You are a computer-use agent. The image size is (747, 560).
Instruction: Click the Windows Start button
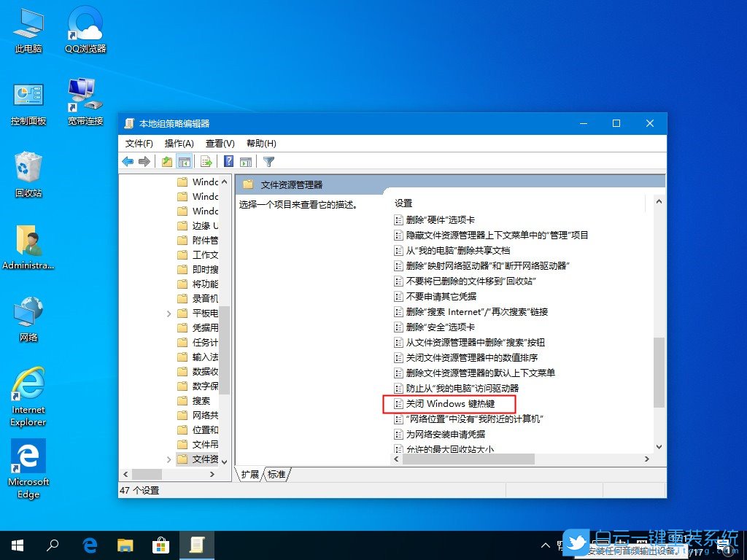(16, 545)
